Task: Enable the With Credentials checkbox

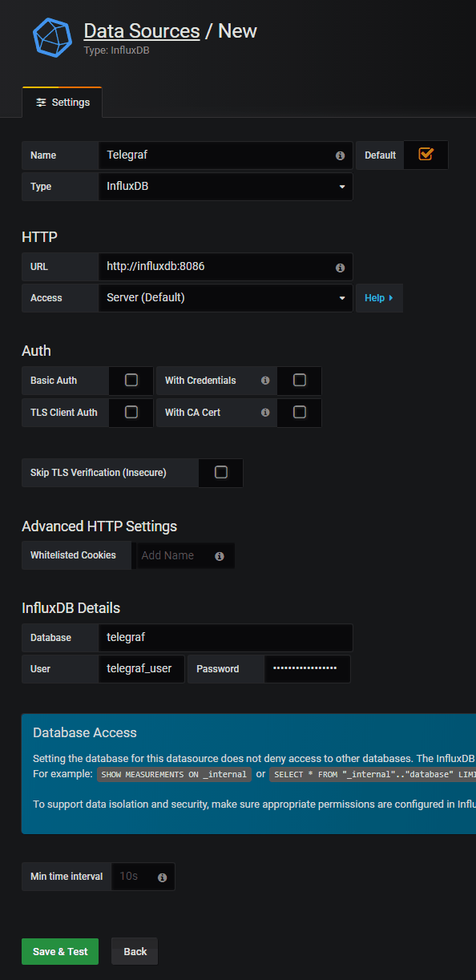Action: (300, 380)
